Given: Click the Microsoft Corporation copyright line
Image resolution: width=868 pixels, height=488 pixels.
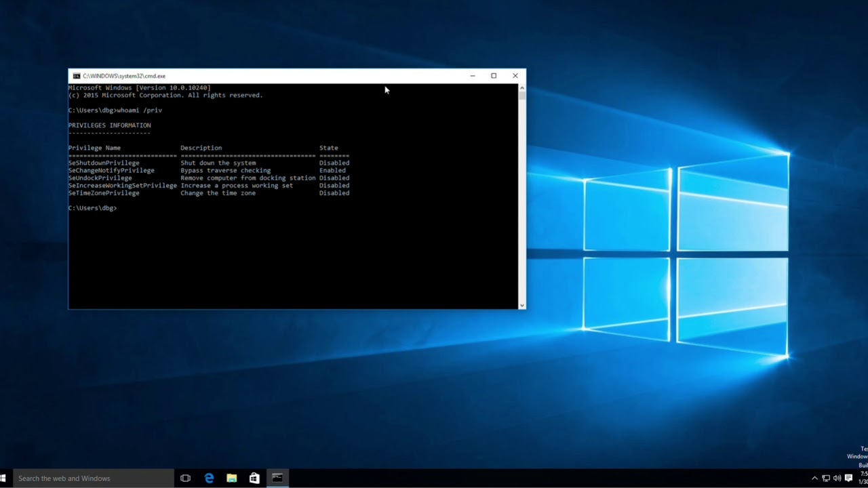Looking at the screenshot, I should coord(165,96).
